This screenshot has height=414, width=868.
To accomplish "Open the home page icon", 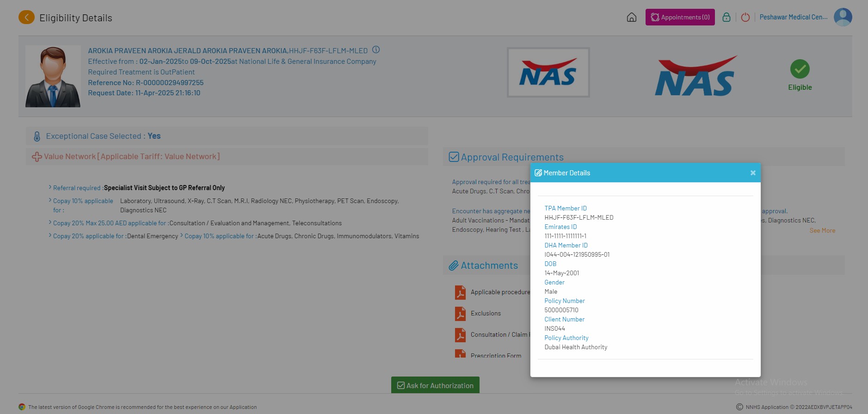I will (x=631, y=17).
